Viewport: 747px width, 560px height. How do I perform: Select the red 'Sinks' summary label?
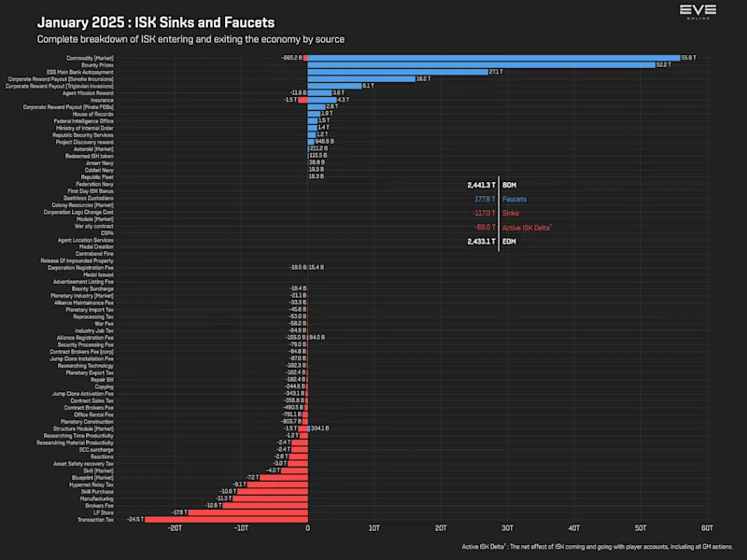click(x=511, y=214)
